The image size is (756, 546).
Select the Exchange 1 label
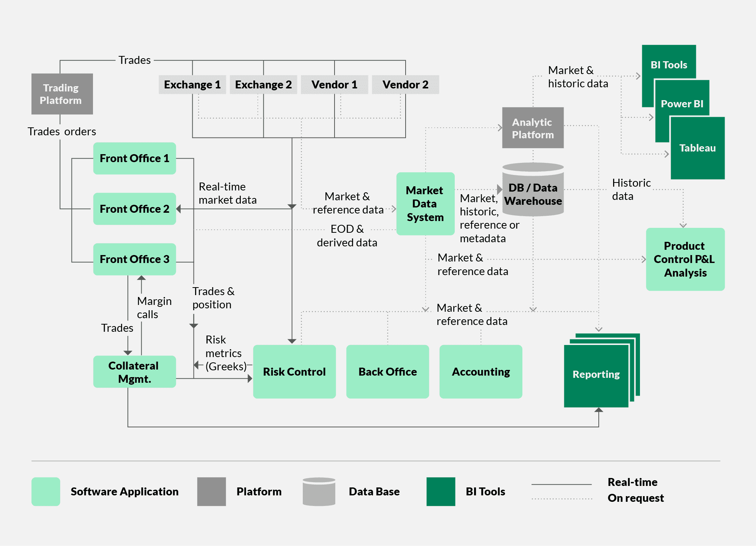(x=192, y=85)
